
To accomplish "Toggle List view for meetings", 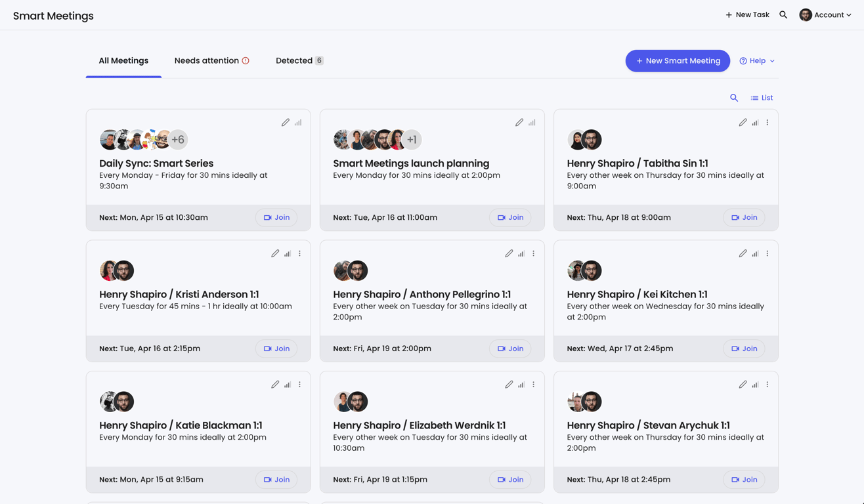I will [x=760, y=97].
